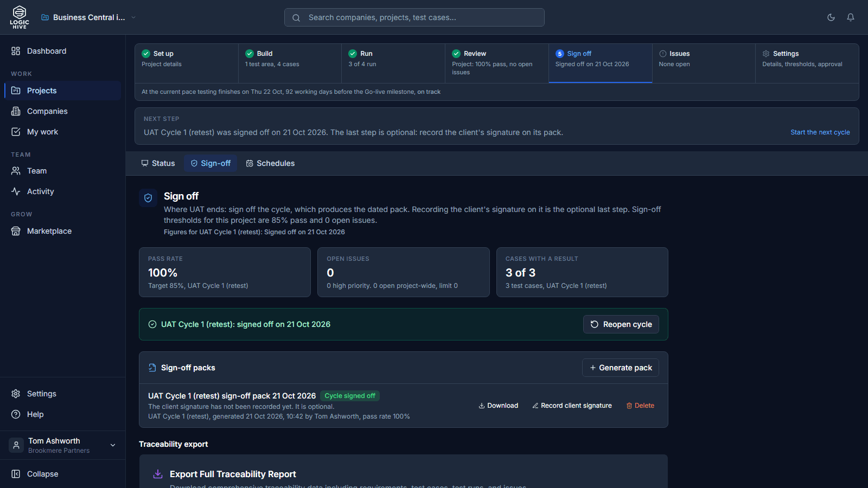
Task: Click the Export Full Traceability Report download icon
Action: [x=158, y=474]
